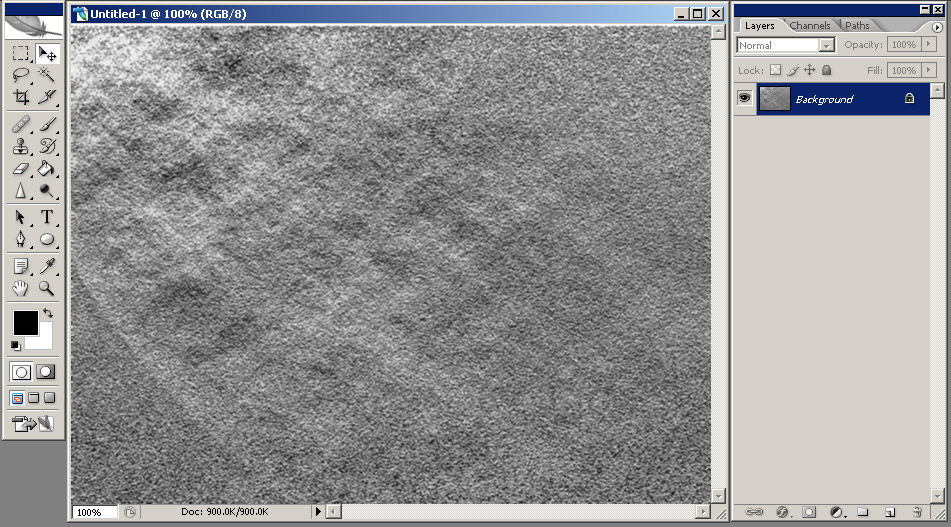The width and height of the screenshot is (951, 527).
Task: Select the Move tool
Action: tap(47, 53)
